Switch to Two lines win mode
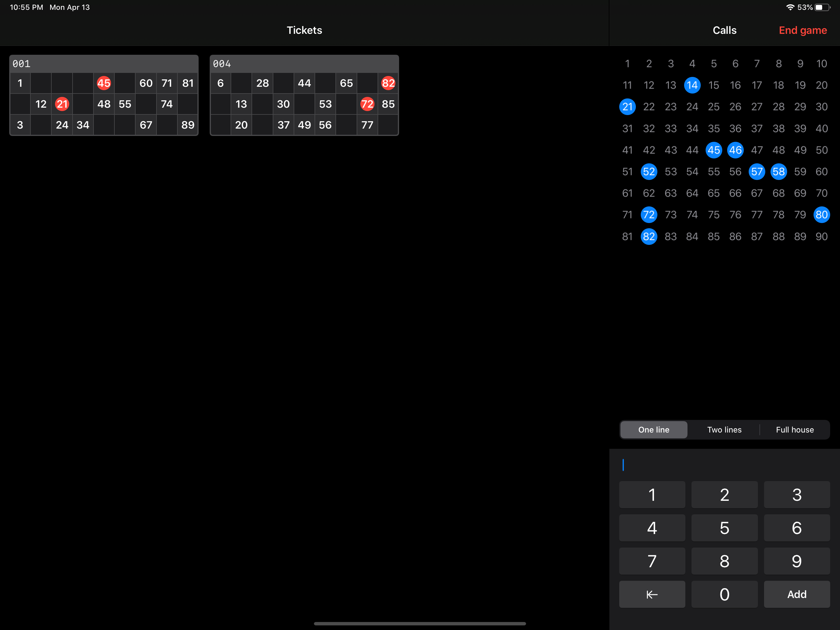The width and height of the screenshot is (840, 630). pos(724,430)
